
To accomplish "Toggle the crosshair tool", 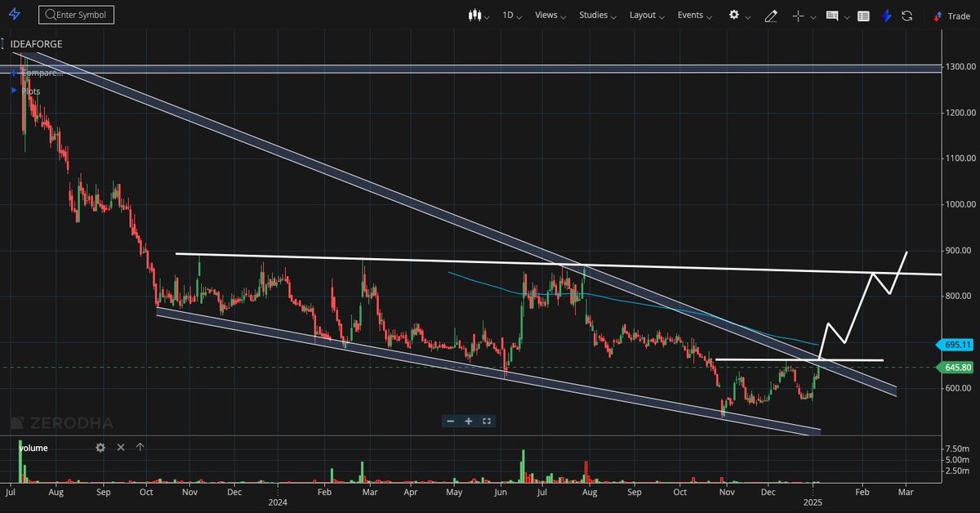I will [x=799, y=16].
